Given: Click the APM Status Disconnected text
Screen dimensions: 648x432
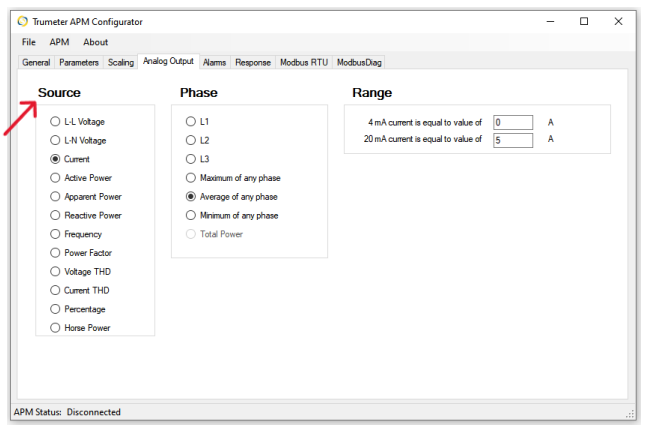Looking at the screenshot, I should (x=67, y=412).
